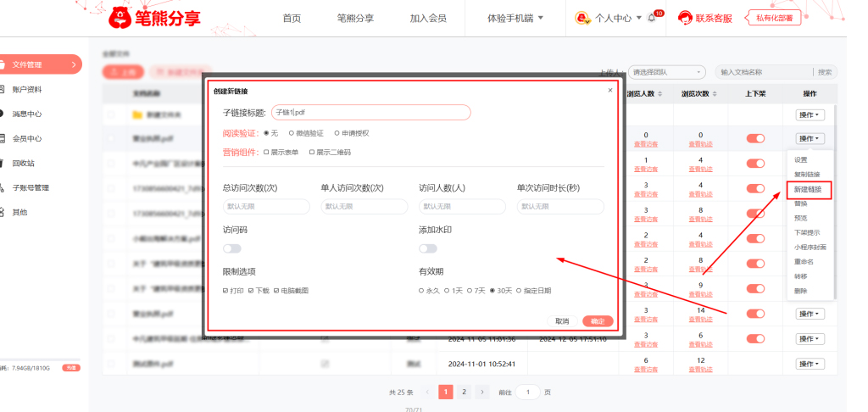
Task: Click 确定 to create the link
Action: pyautogui.click(x=598, y=321)
